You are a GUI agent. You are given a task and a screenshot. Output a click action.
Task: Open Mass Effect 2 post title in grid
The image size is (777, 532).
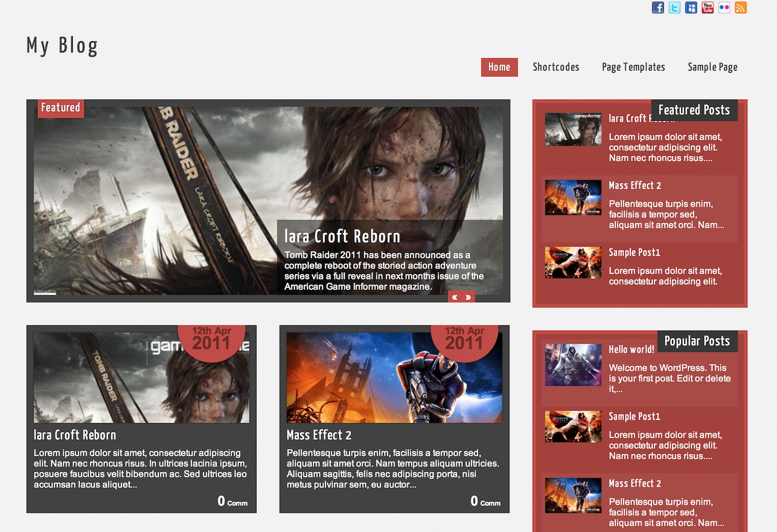tap(319, 435)
